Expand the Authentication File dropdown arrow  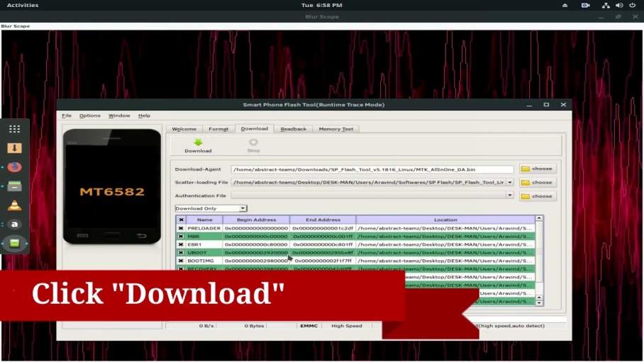[509, 196]
